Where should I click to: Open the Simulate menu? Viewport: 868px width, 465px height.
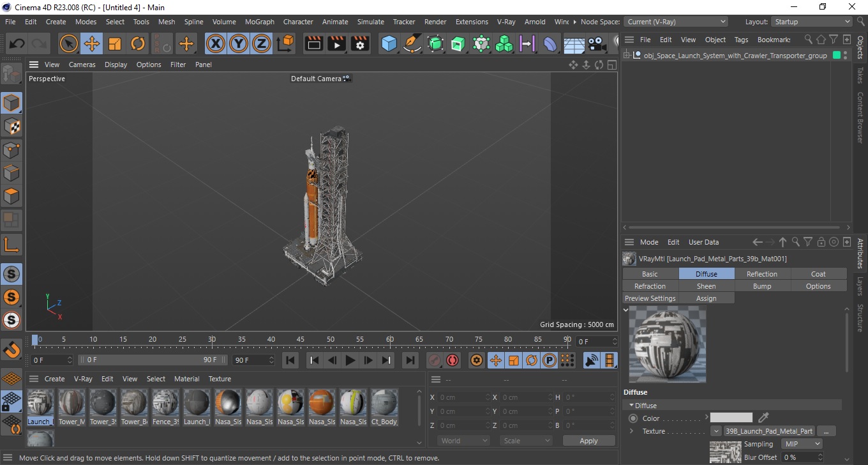pos(371,22)
